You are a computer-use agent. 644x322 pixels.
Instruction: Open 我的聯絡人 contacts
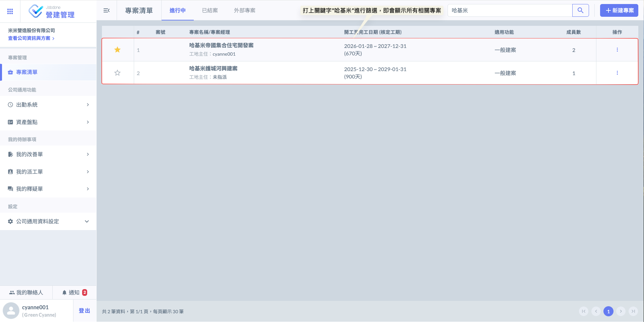[x=26, y=292]
